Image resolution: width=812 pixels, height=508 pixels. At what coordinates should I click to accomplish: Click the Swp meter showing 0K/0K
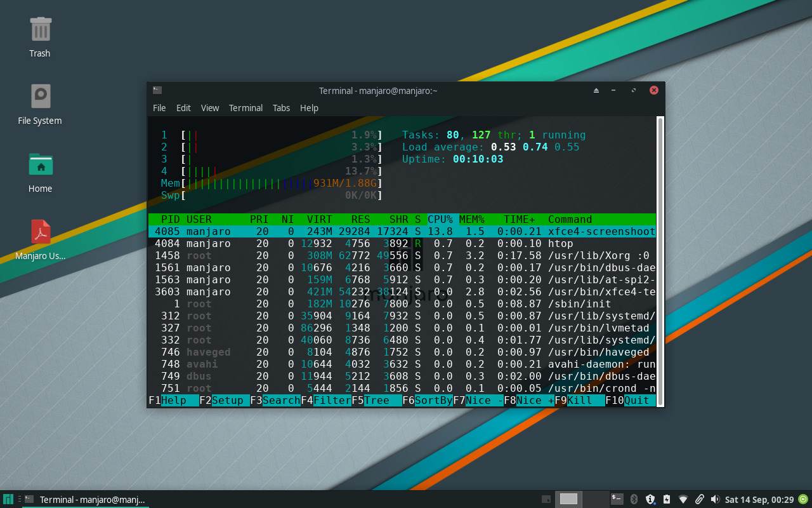272,195
